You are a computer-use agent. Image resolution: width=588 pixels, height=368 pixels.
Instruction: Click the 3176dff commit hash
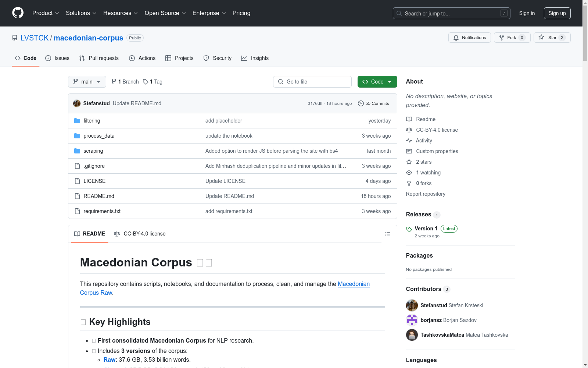pos(315,103)
